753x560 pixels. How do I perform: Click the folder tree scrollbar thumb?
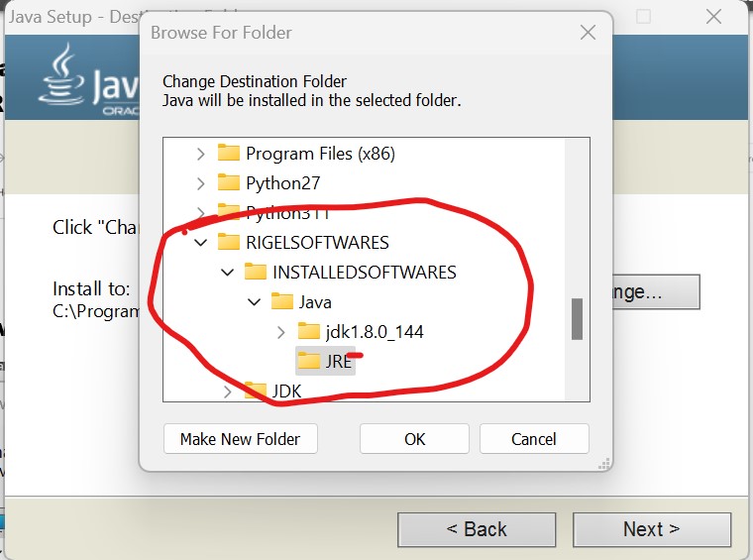[x=578, y=319]
